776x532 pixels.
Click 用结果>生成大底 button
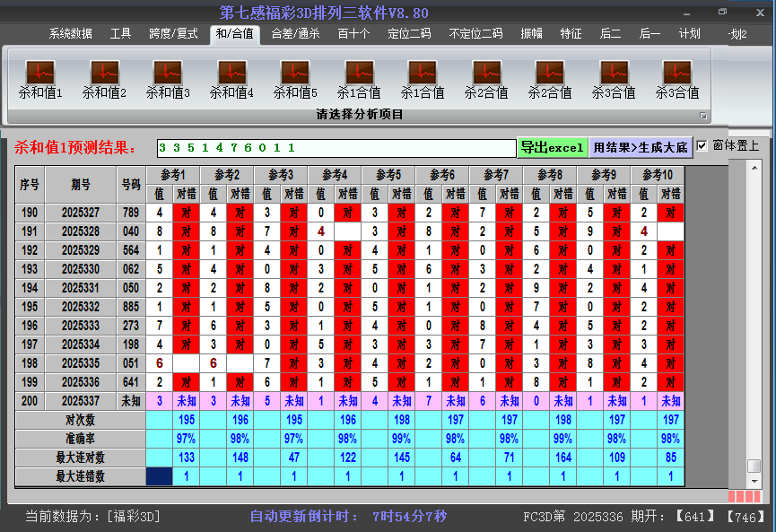pos(641,147)
